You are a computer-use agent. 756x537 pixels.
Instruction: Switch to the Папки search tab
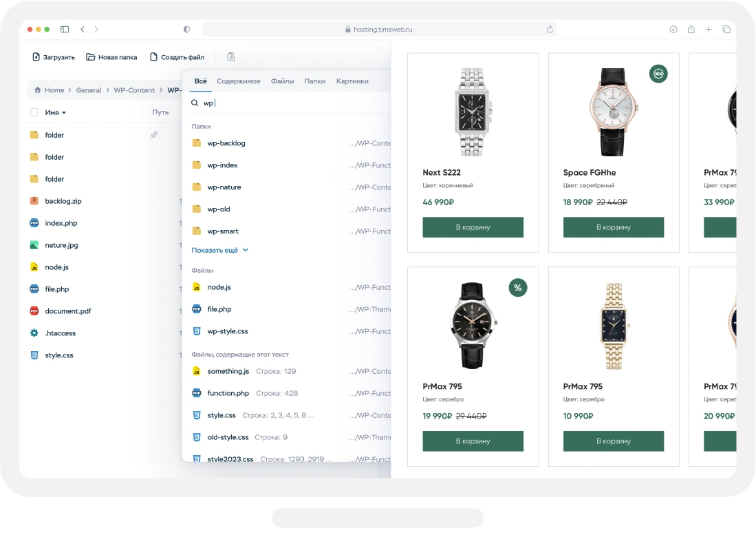click(315, 81)
